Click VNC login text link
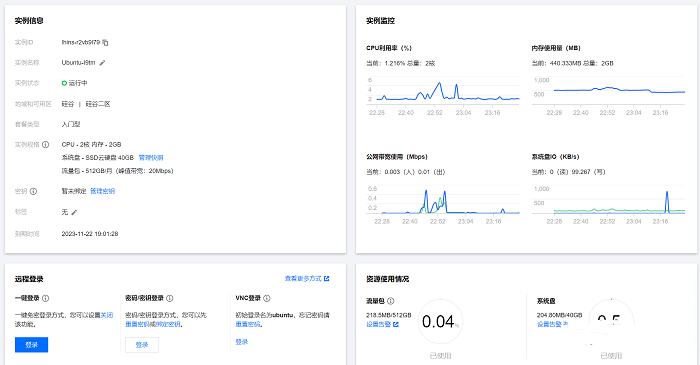 (242, 342)
